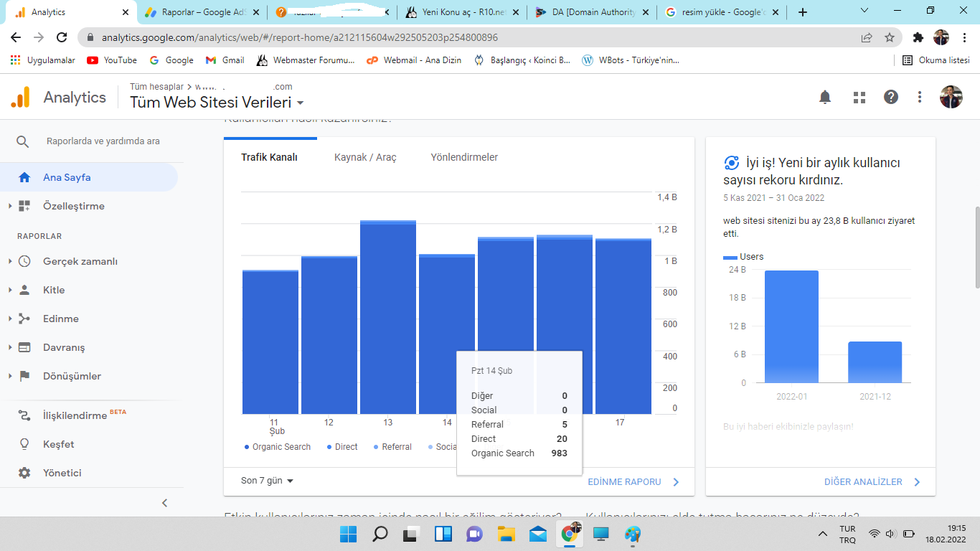Expand the Edinme reports
The image size is (980, 551).
point(10,319)
